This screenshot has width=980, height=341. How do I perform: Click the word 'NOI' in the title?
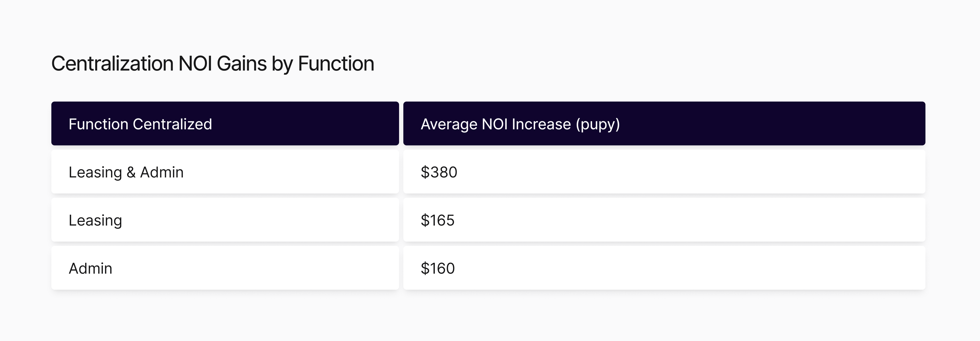point(195,63)
